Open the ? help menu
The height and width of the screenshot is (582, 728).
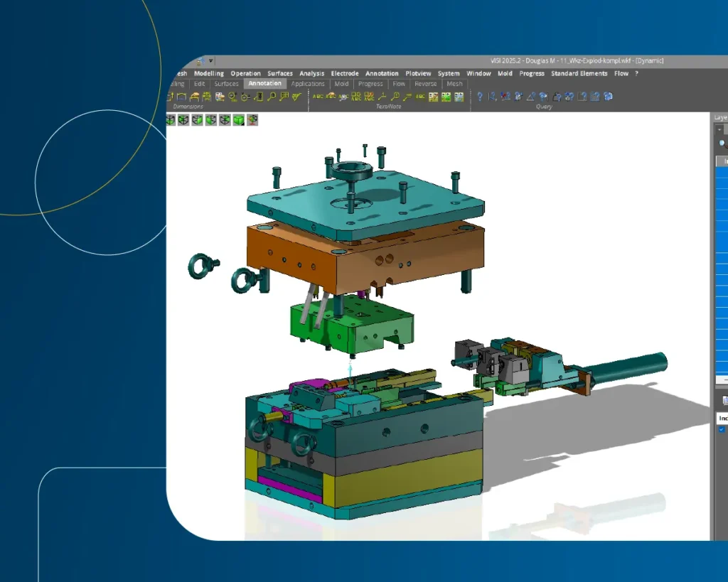636,73
